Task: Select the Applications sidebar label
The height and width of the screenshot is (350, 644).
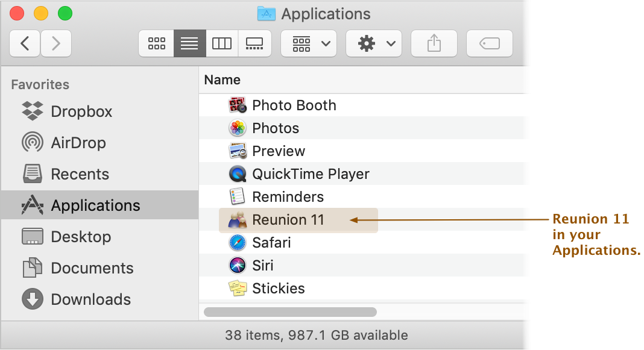Action: click(x=95, y=205)
